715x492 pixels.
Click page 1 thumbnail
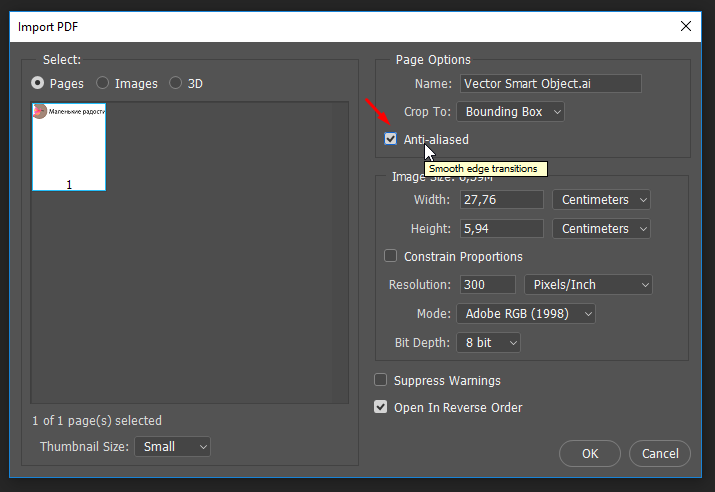tap(69, 146)
